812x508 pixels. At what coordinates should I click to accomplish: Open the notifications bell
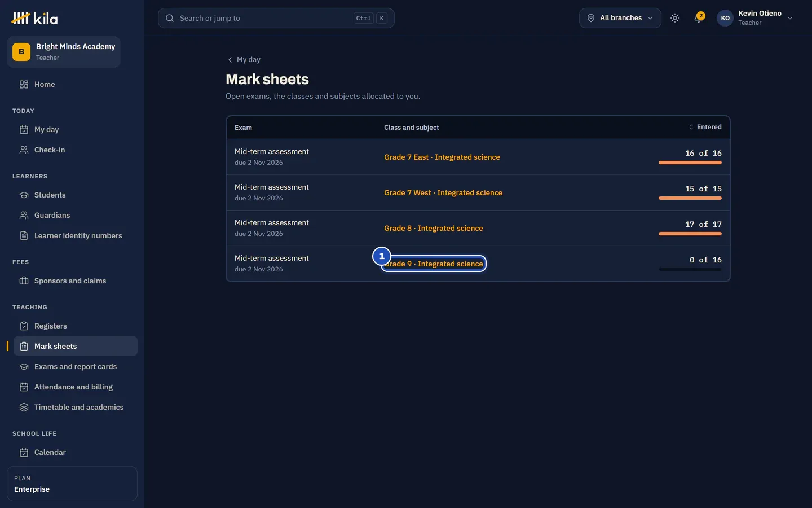(699, 18)
